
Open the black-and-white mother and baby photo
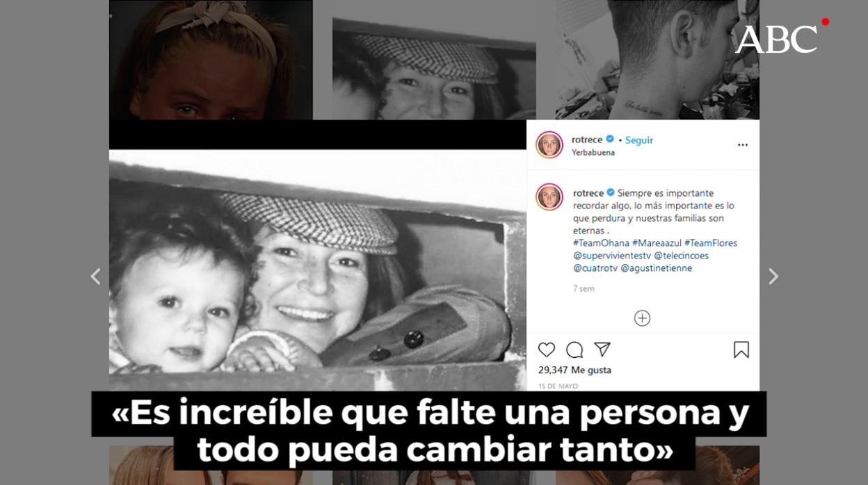318,270
